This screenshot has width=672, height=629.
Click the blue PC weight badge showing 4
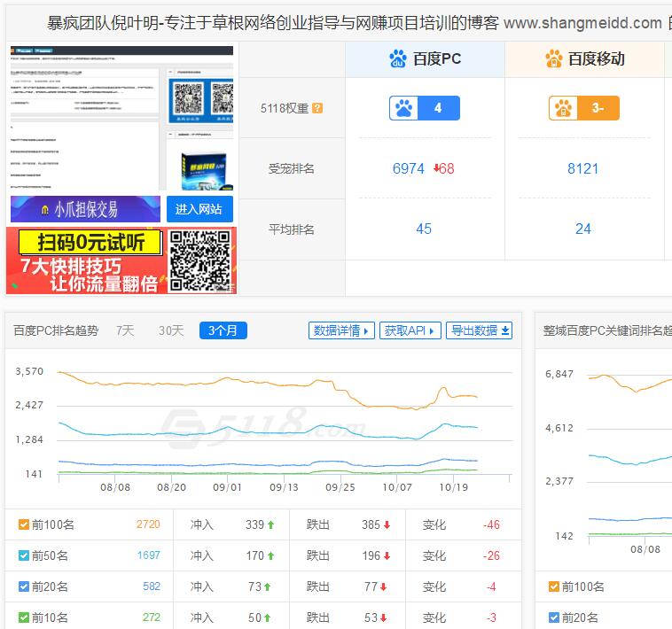(425, 108)
